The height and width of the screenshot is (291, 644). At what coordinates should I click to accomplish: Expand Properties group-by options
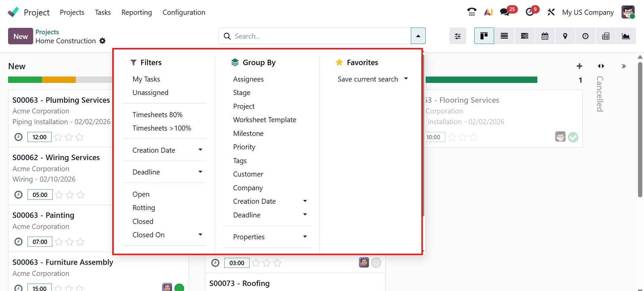point(267,237)
